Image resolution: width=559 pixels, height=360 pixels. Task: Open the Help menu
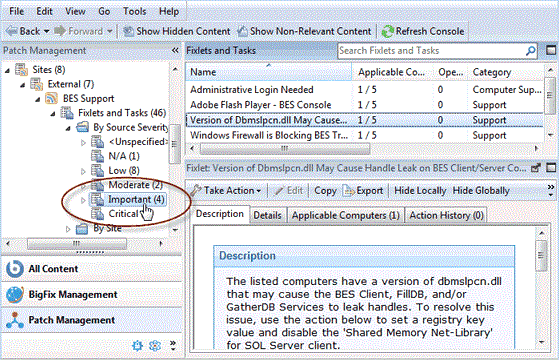click(169, 11)
